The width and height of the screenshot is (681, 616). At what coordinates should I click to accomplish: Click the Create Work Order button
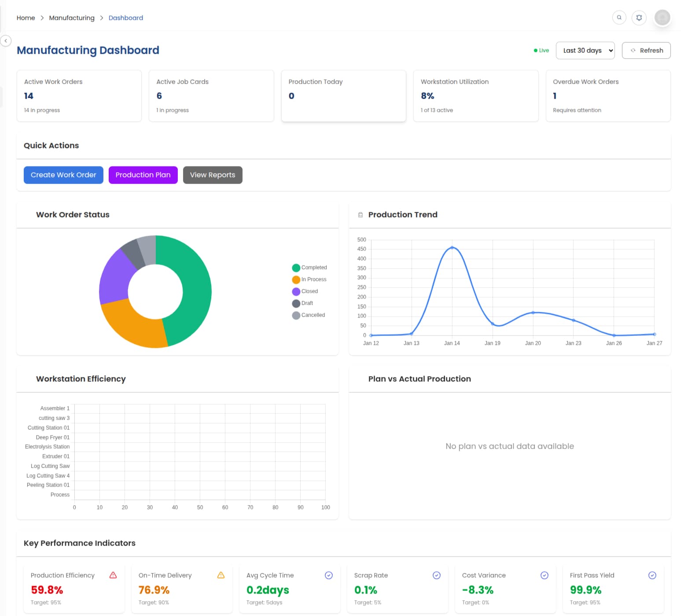[x=63, y=175]
